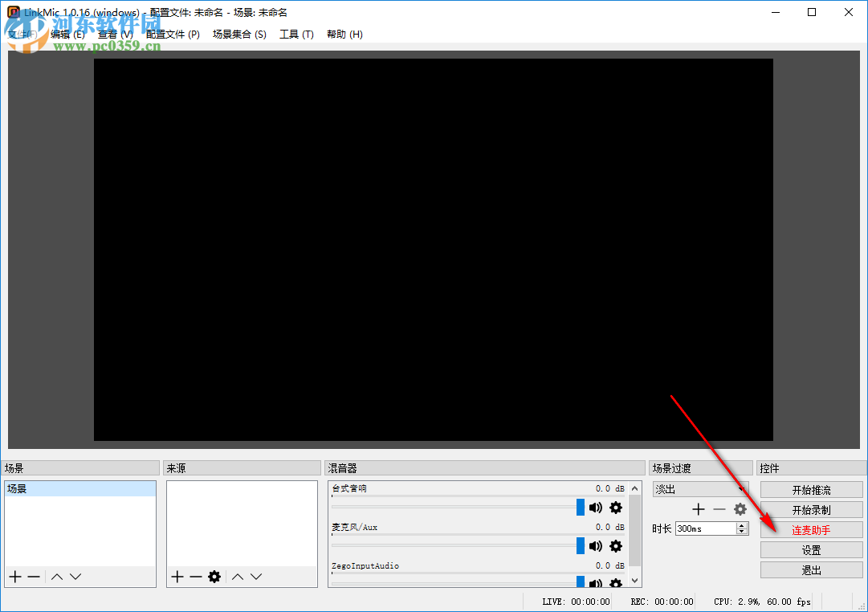Click the REC: 00:00:00 status text
The width and height of the screenshot is (868, 612).
[x=662, y=602]
